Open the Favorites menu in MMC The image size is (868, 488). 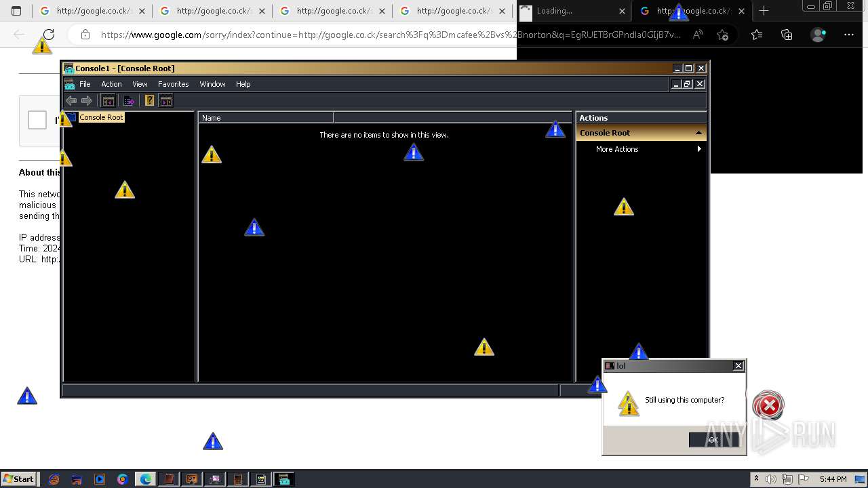click(174, 84)
